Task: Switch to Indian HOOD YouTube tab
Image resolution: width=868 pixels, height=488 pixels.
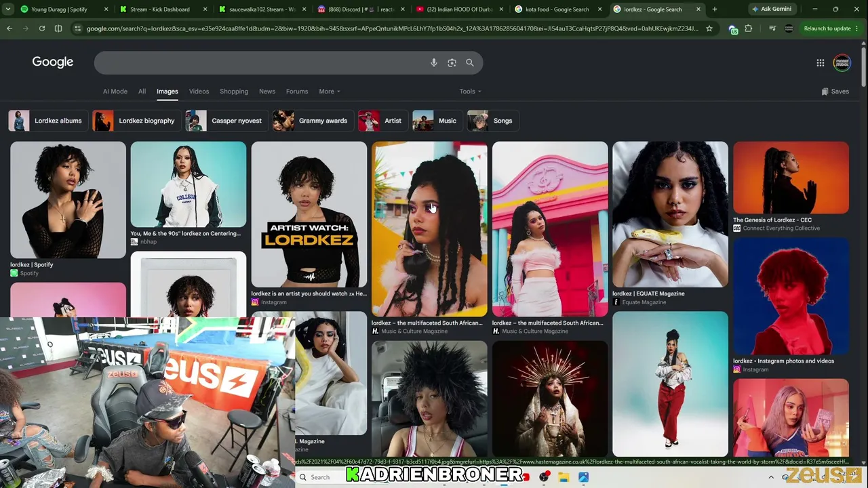Action: tap(460, 9)
